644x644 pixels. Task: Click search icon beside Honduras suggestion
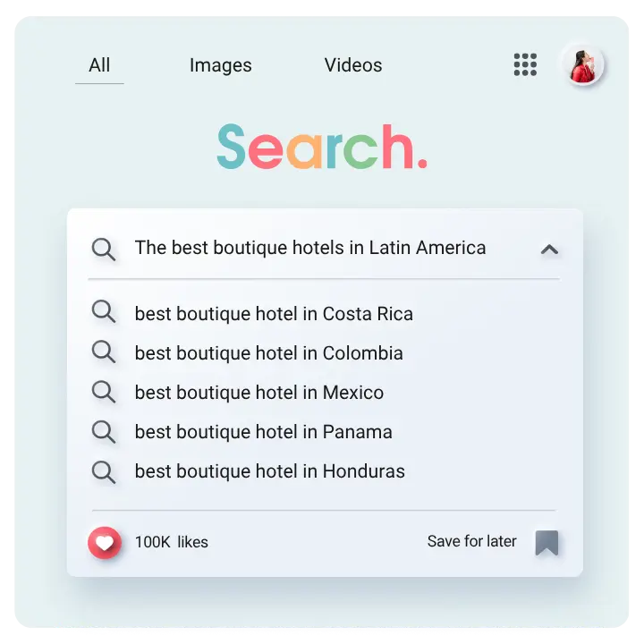click(x=104, y=470)
